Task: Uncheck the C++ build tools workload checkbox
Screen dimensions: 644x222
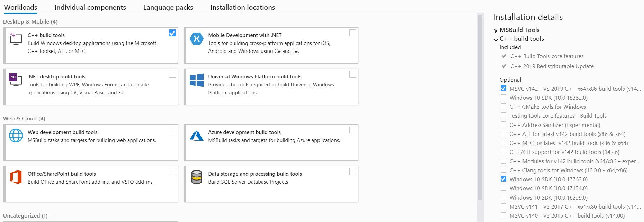Action: (x=172, y=33)
